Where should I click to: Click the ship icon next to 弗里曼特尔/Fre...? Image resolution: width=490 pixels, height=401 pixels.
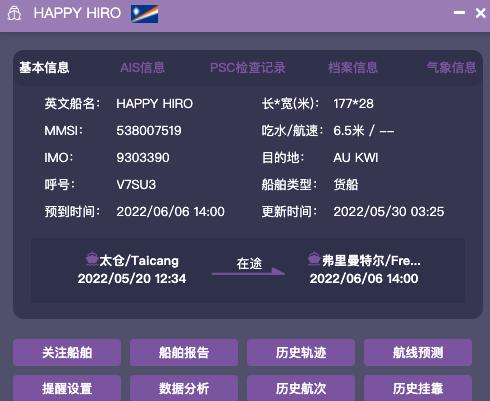coord(314,259)
